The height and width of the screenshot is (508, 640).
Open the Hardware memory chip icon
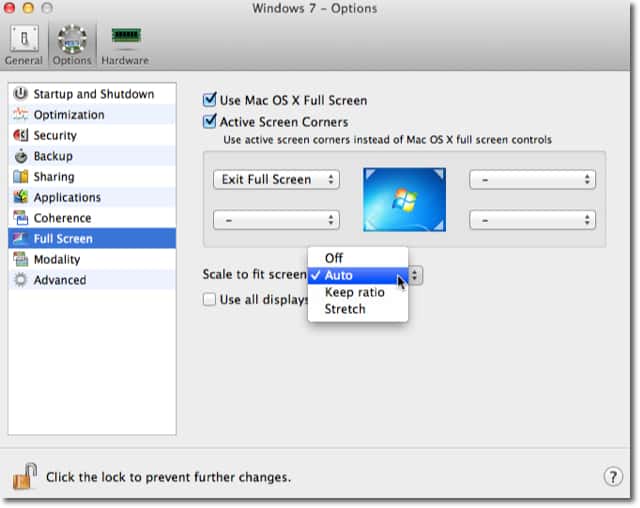[126, 36]
